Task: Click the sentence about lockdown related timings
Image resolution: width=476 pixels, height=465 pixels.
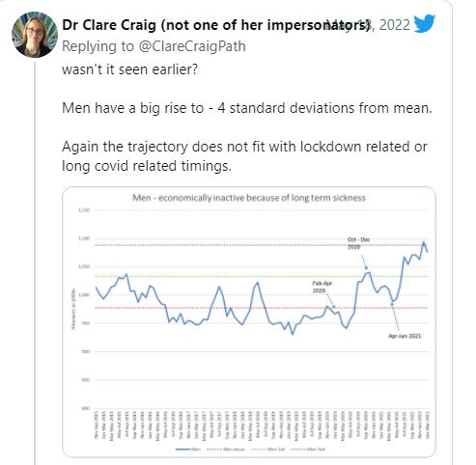Action: pyautogui.click(x=244, y=156)
